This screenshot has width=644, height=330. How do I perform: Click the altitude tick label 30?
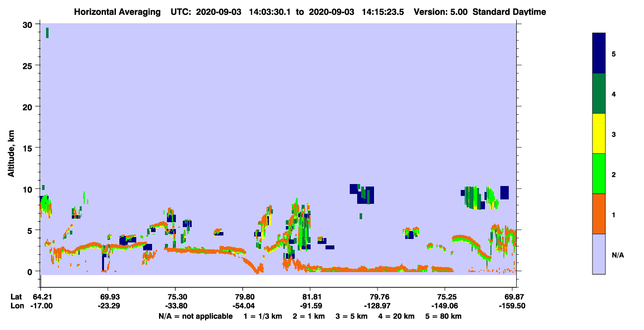[28, 24]
